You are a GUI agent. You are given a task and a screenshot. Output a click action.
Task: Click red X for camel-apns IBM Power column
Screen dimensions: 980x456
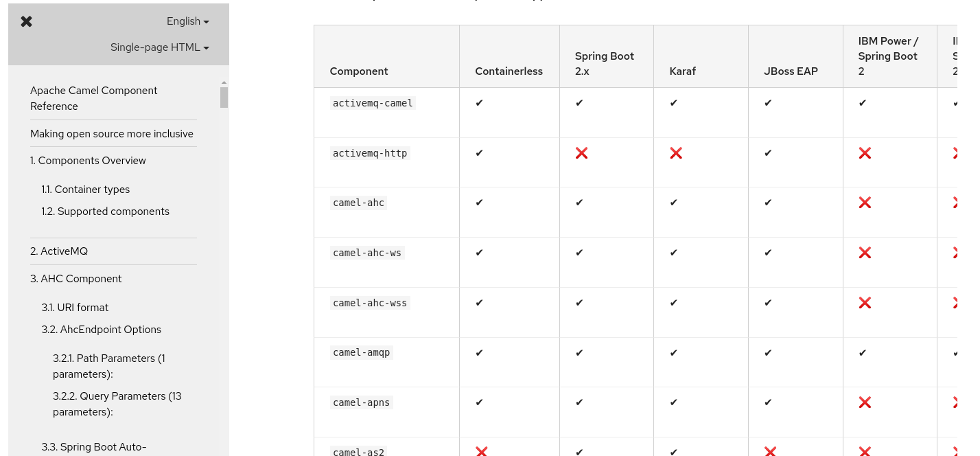pos(865,402)
